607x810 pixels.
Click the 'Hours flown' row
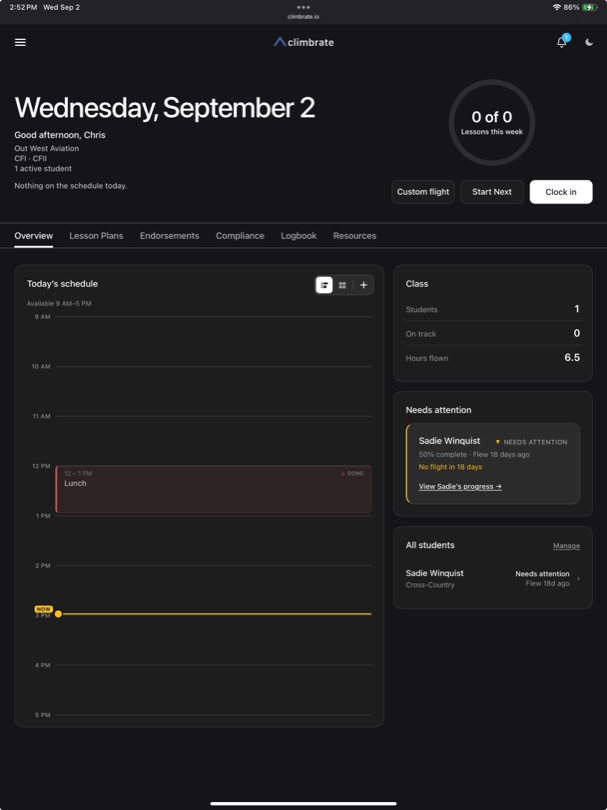tap(493, 357)
